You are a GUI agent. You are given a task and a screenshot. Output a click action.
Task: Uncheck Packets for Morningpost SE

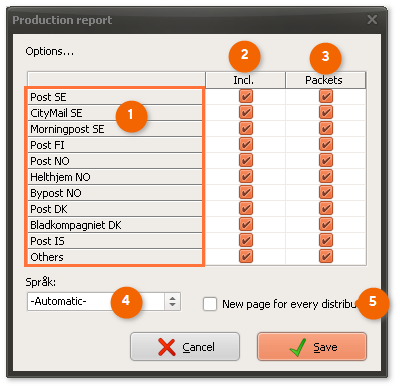coord(326,129)
